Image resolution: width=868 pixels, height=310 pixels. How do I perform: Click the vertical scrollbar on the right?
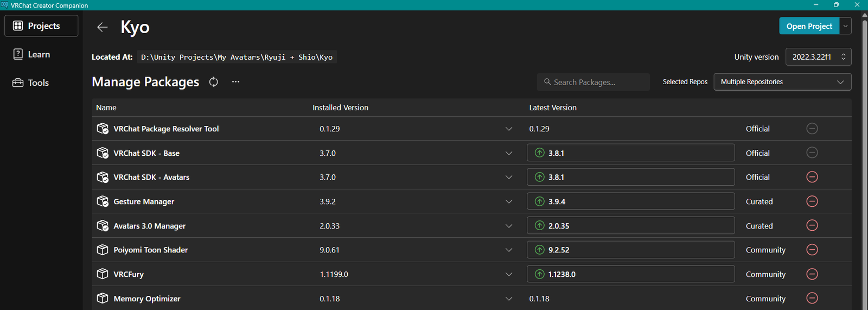pyautogui.click(x=864, y=163)
